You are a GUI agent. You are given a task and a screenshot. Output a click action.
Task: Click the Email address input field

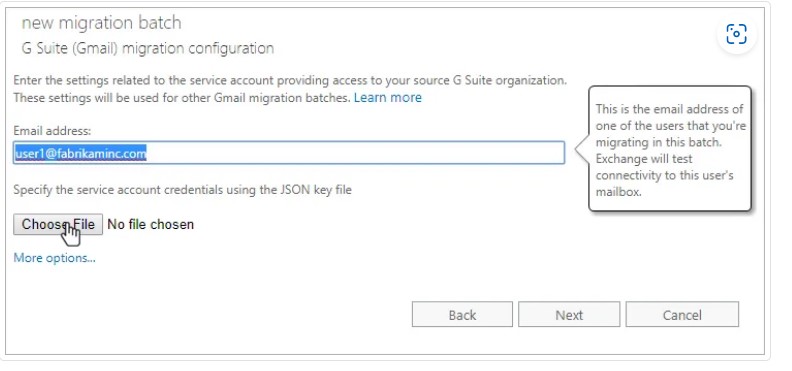[x=289, y=152]
